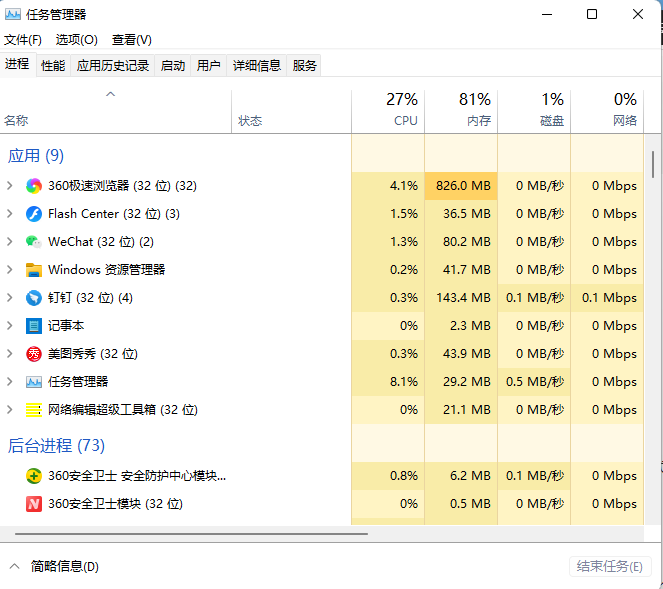Click the green WeChat icon

point(34,242)
